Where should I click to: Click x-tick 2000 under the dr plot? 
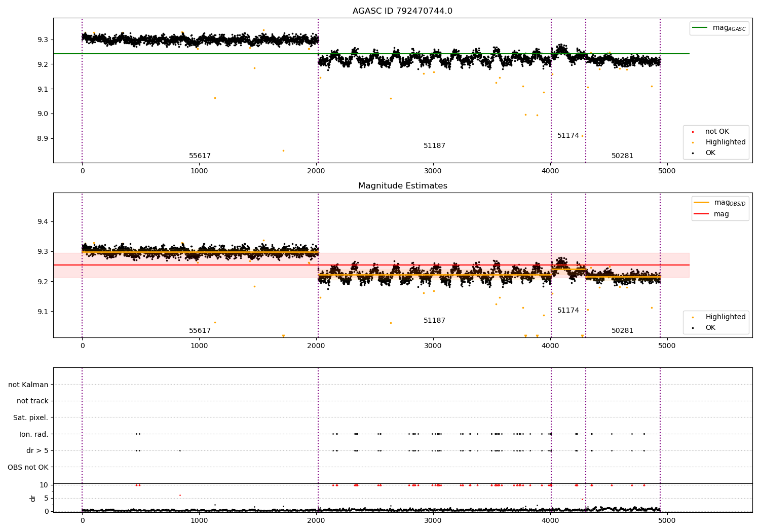316,520
